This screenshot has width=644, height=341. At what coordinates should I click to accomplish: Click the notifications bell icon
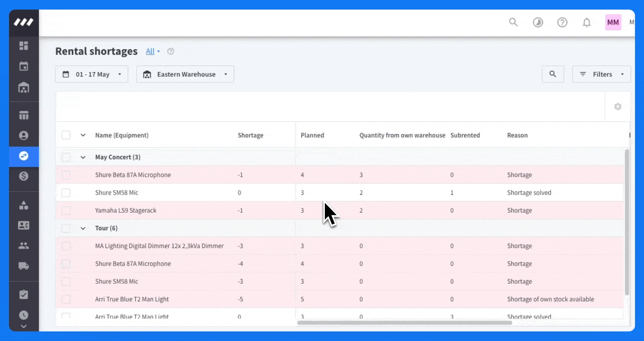(x=587, y=22)
